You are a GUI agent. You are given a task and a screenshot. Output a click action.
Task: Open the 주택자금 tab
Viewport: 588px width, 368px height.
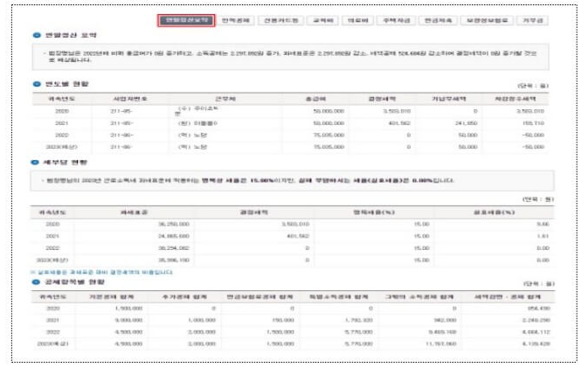[x=396, y=20]
